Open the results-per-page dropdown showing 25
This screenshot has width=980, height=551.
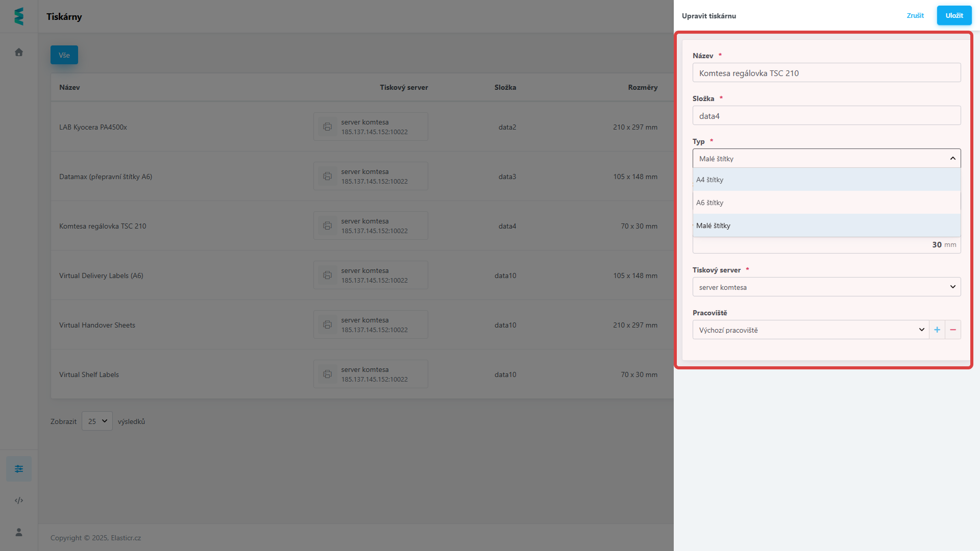point(97,421)
